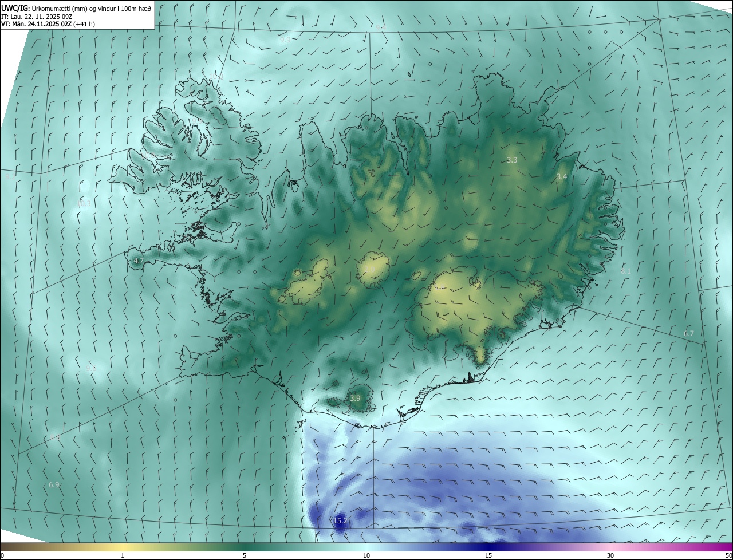Image resolution: width=733 pixels, height=560 pixels.
Task: Click the 0 tick label on the color scale
Action: click(x=2, y=555)
